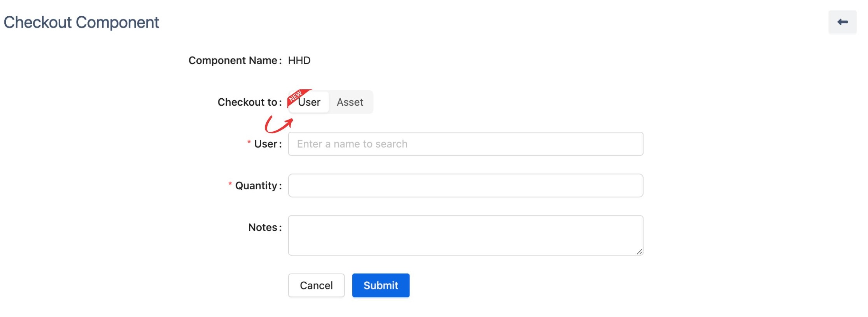The height and width of the screenshot is (317, 868).
Task: Click the back arrow icon button
Action: [x=842, y=22]
